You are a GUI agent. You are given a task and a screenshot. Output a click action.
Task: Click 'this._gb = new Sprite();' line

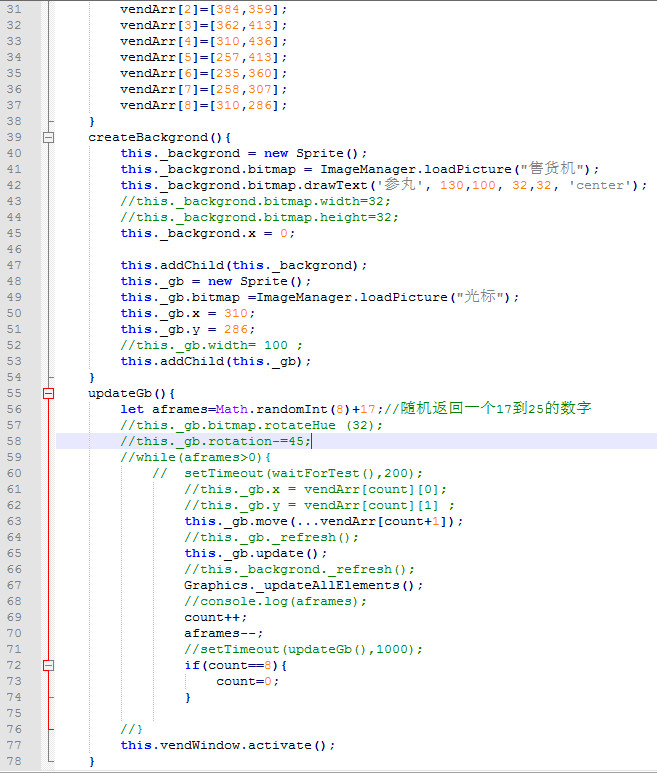point(216,281)
